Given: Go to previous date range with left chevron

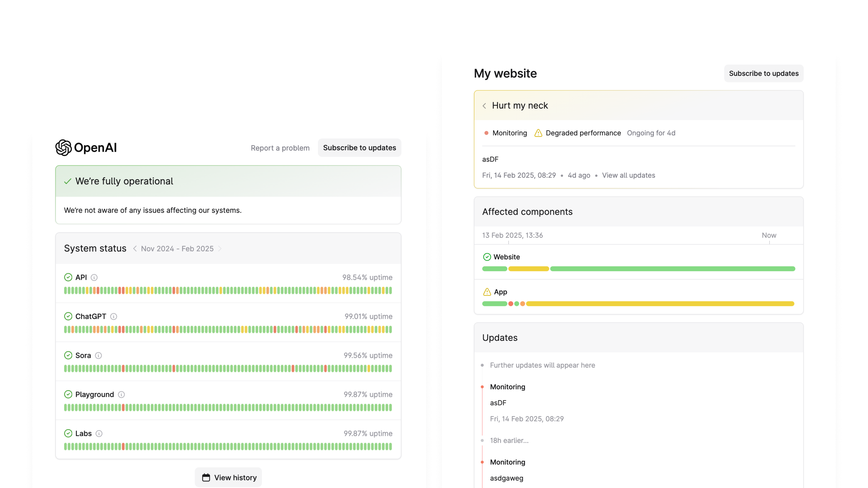Looking at the screenshot, I should click(135, 249).
